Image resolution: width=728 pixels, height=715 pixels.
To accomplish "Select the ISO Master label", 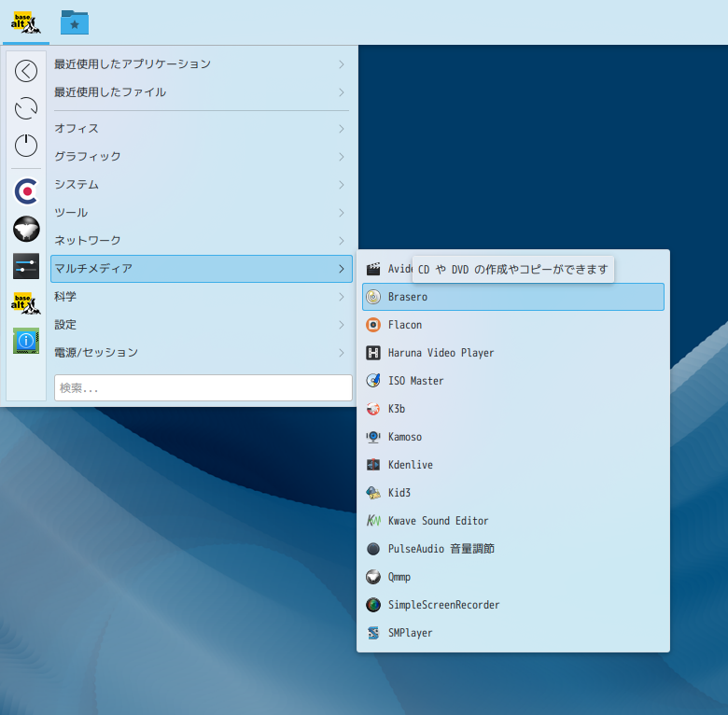I will click(x=415, y=381).
